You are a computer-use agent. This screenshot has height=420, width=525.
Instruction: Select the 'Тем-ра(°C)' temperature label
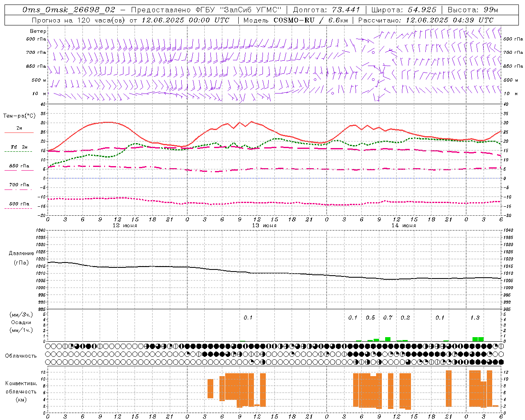tap(19, 116)
